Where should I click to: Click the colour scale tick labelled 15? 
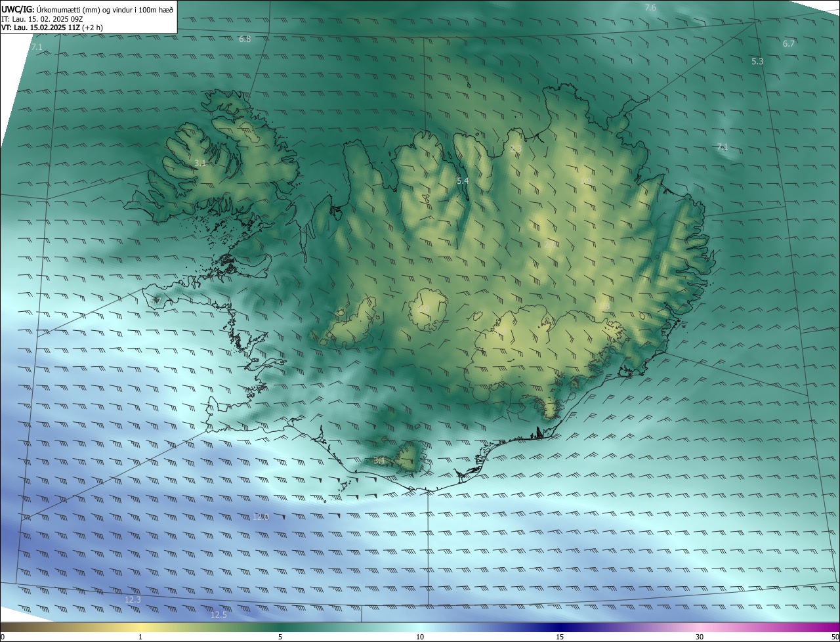(x=560, y=637)
